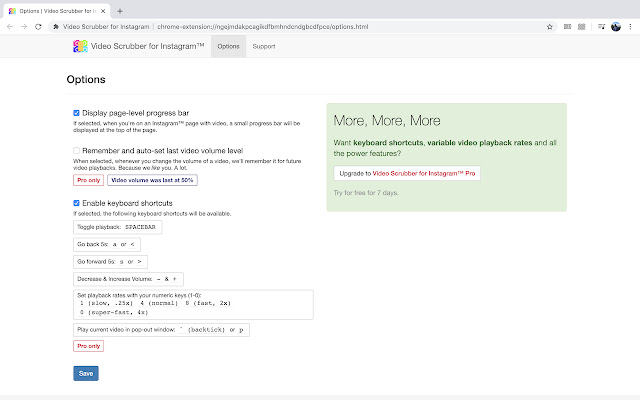Open a new browser tab
Screen dimensions: 640x400
pyautogui.click(x=120, y=11)
